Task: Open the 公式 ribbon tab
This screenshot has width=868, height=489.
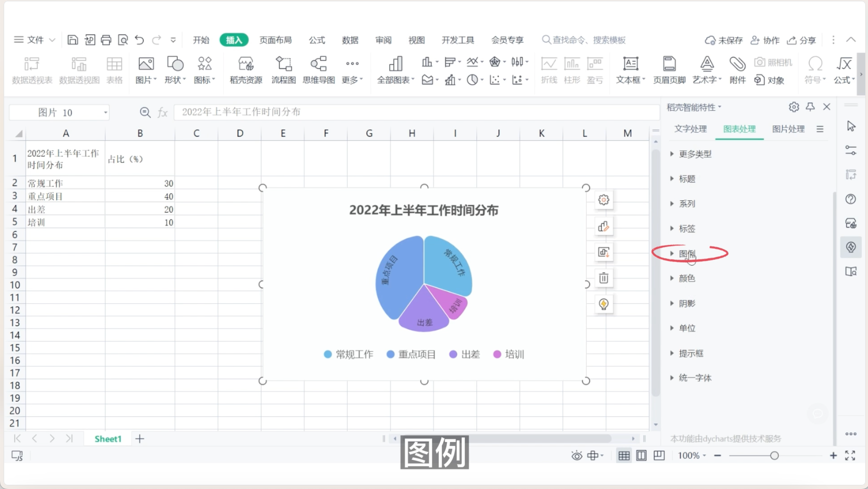Action: [317, 40]
